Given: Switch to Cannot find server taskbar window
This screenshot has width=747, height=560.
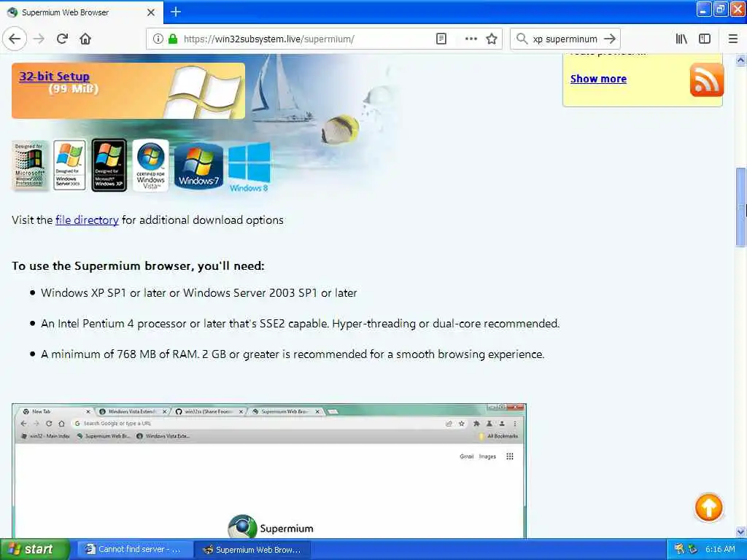Looking at the screenshot, I should coord(135,549).
